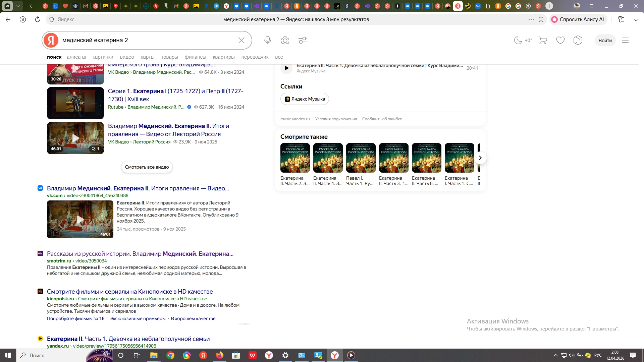This screenshot has width=644, height=362.
Task: Open three-dots menu in address bar
Action: [531, 19]
